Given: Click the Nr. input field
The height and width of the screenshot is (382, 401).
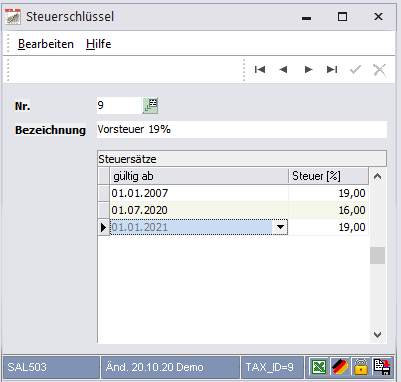Looking at the screenshot, I should coord(119,106).
